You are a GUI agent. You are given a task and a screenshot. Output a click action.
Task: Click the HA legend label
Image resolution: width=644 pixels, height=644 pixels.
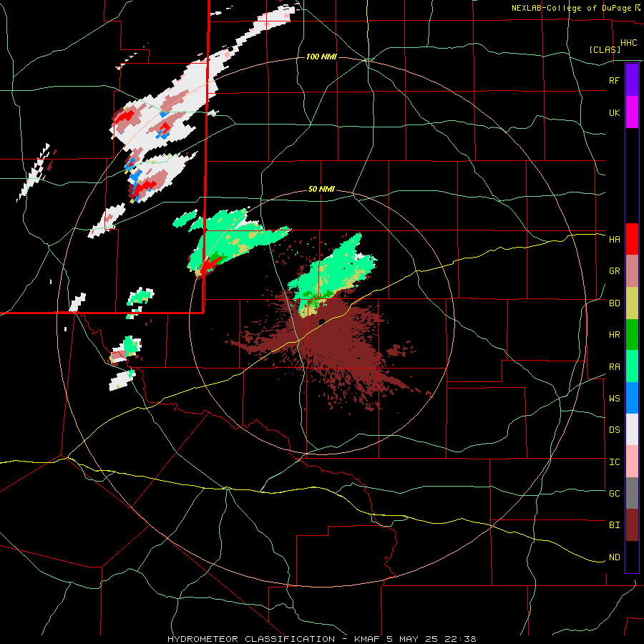pyautogui.click(x=614, y=240)
